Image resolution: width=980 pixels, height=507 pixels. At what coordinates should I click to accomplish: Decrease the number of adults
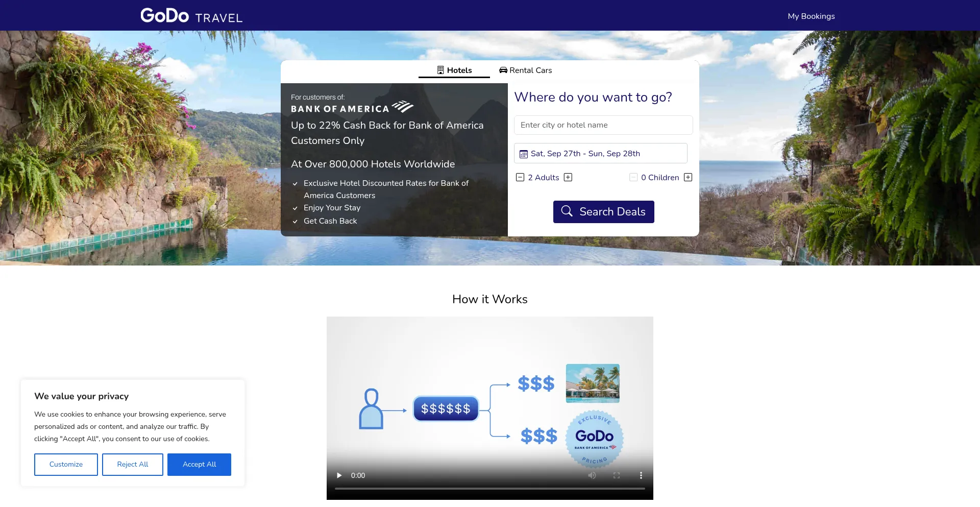coord(520,177)
